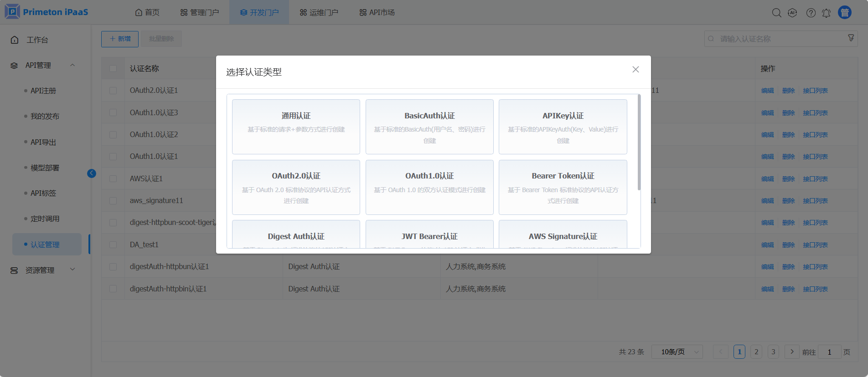Check the box for DA_test1 row
Screen dimensions: 868x377
click(113, 245)
